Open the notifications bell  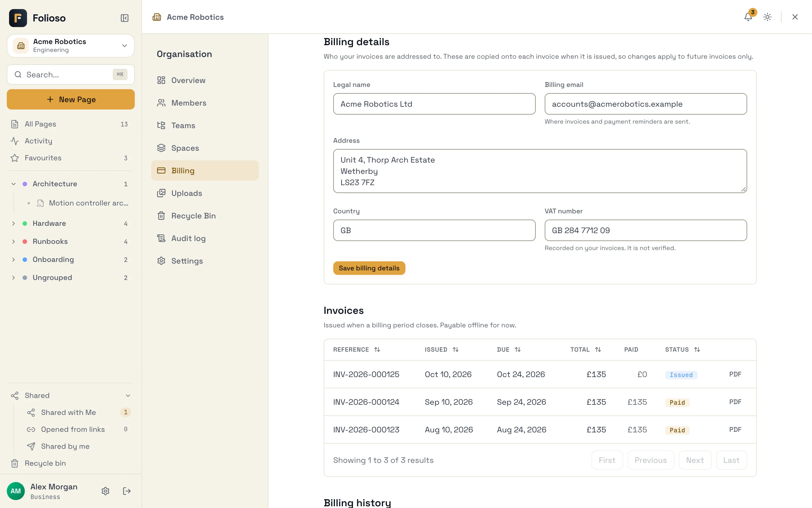pyautogui.click(x=748, y=17)
